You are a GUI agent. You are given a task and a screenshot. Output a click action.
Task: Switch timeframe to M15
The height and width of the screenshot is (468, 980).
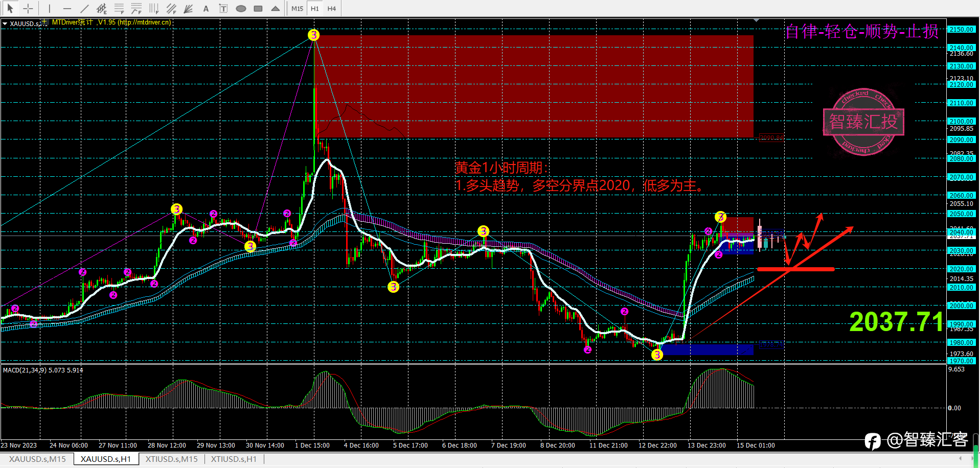pos(297,8)
